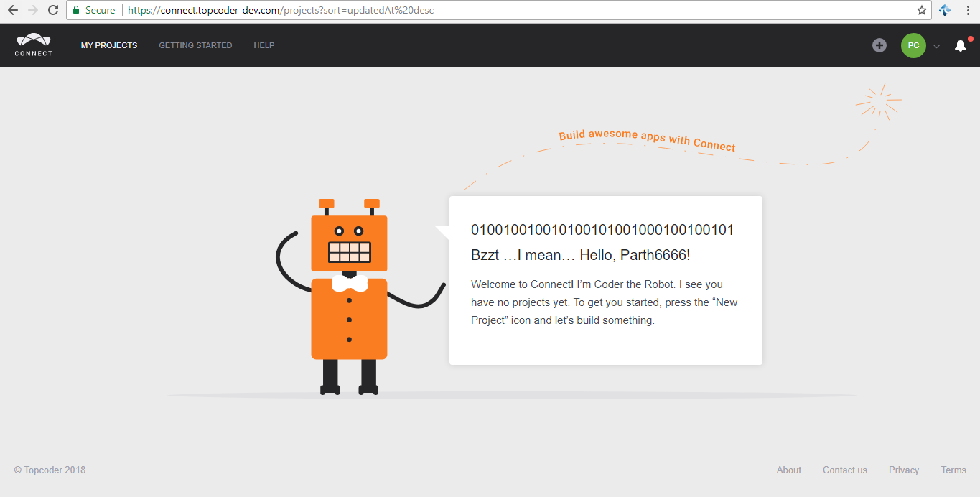The width and height of the screenshot is (980, 497).
Task: Click 'Build awesome apps with Connect' text
Action: pos(647,140)
